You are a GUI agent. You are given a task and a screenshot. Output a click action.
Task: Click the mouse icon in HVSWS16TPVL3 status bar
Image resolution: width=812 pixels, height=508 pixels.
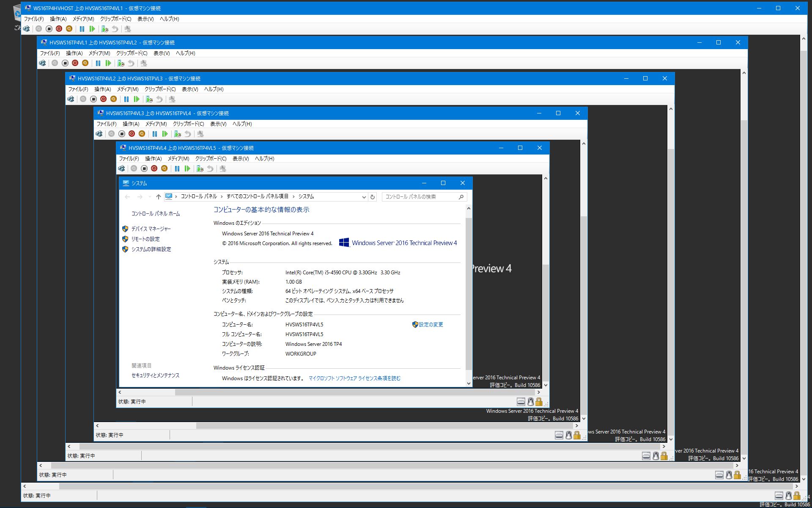pyautogui.click(x=656, y=456)
